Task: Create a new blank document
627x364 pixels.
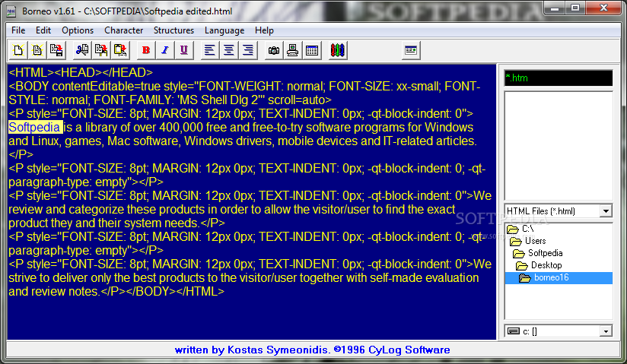Action: (x=18, y=50)
